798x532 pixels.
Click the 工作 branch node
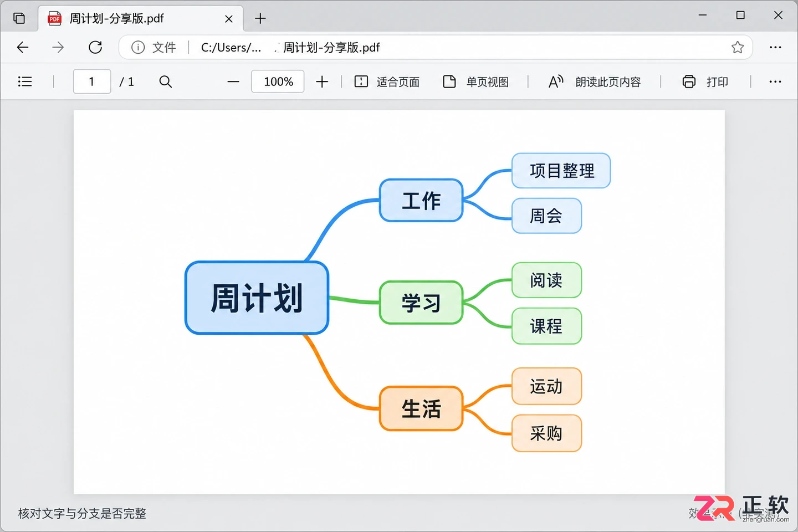pos(421,200)
